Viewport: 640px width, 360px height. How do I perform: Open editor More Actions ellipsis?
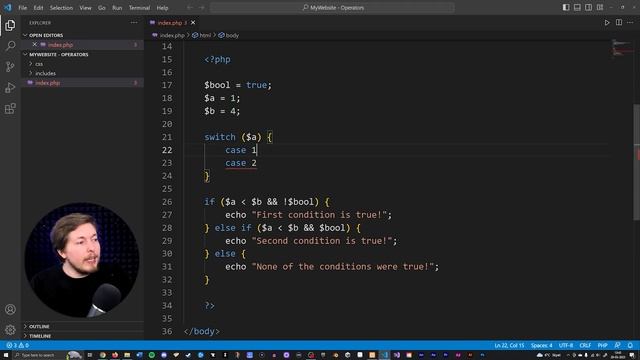pyautogui.click(x=630, y=23)
